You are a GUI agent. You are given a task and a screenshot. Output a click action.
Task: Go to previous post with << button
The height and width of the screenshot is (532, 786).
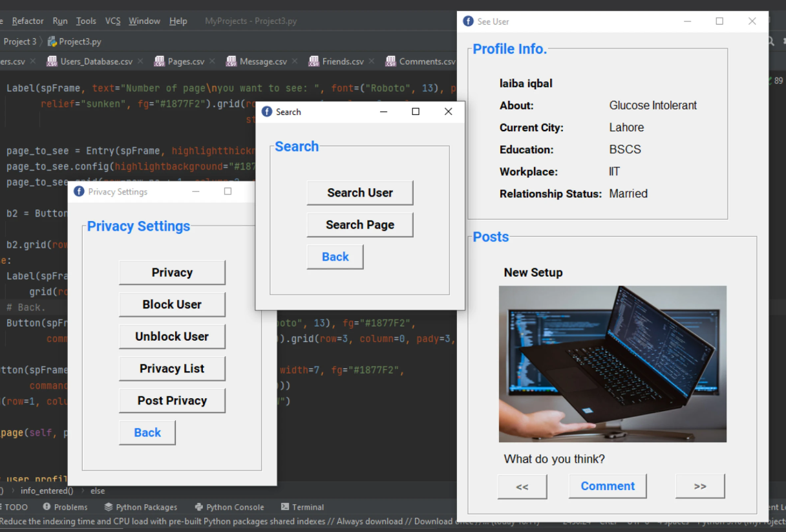(x=522, y=487)
